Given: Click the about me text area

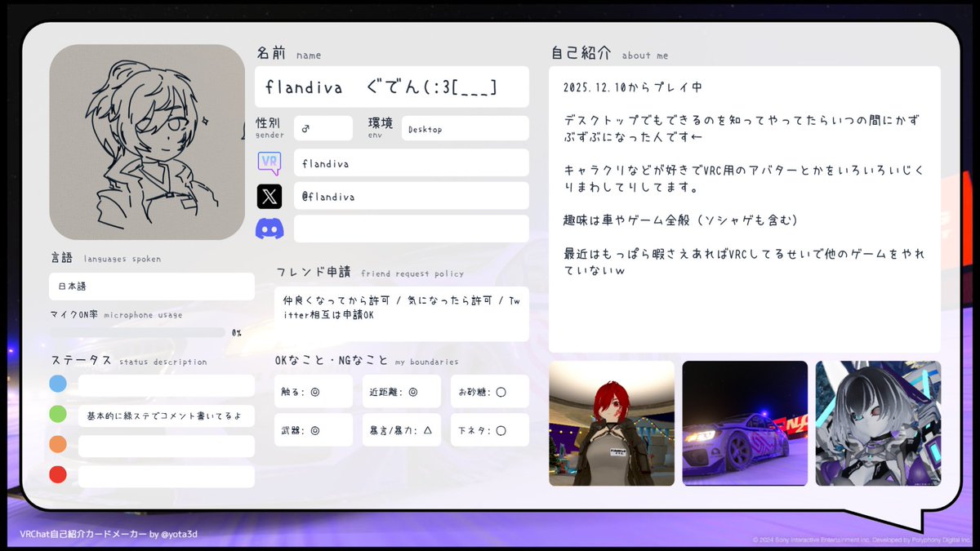Looking at the screenshot, I should point(745,209).
